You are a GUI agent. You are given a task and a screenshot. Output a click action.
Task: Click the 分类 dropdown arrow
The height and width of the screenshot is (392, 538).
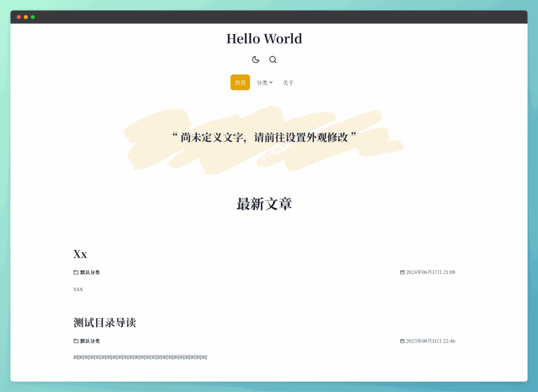pos(271,82)
